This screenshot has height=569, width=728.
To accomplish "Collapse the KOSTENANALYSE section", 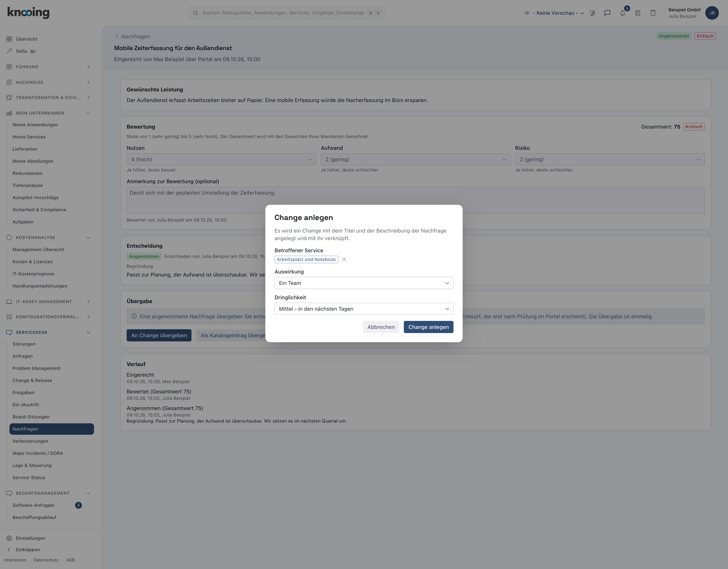I will pyautogui.click(x=49, y=237).
